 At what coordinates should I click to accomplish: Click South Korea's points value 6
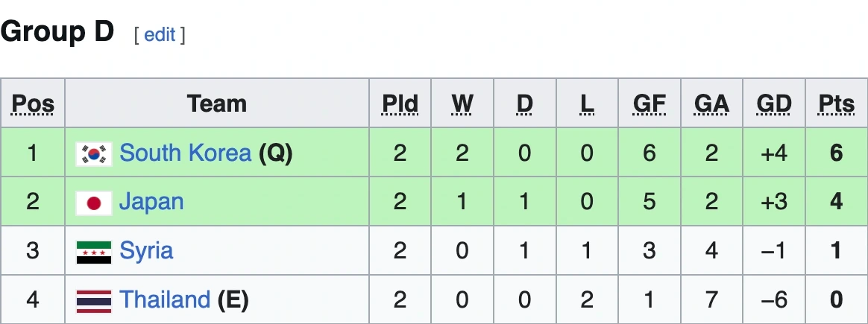(836, 153)
